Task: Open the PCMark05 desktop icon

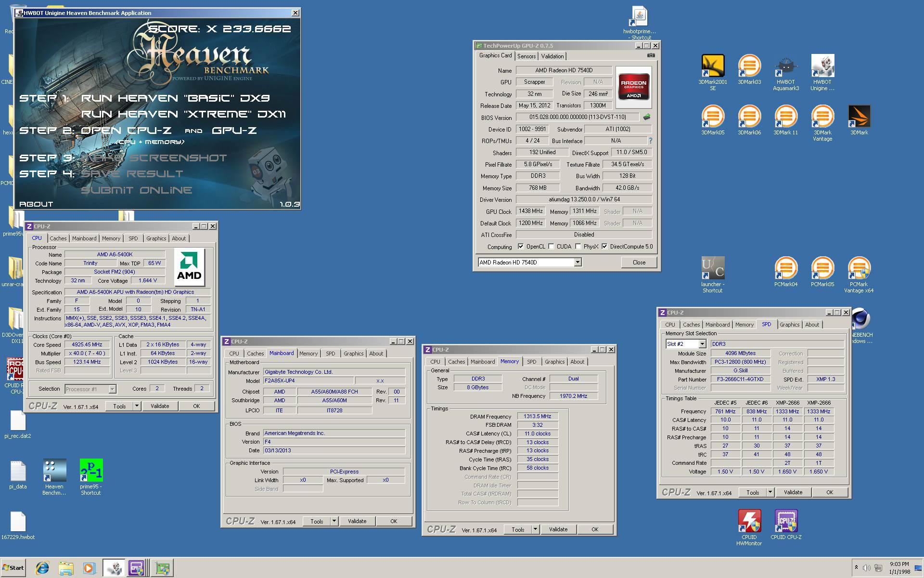Action: (822, 272)
